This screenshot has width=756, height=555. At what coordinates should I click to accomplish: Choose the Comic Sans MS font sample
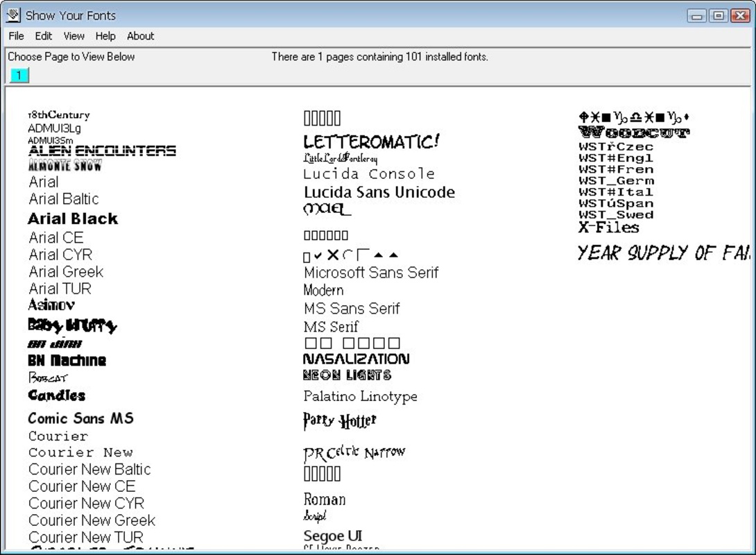(x=80, y=418)
